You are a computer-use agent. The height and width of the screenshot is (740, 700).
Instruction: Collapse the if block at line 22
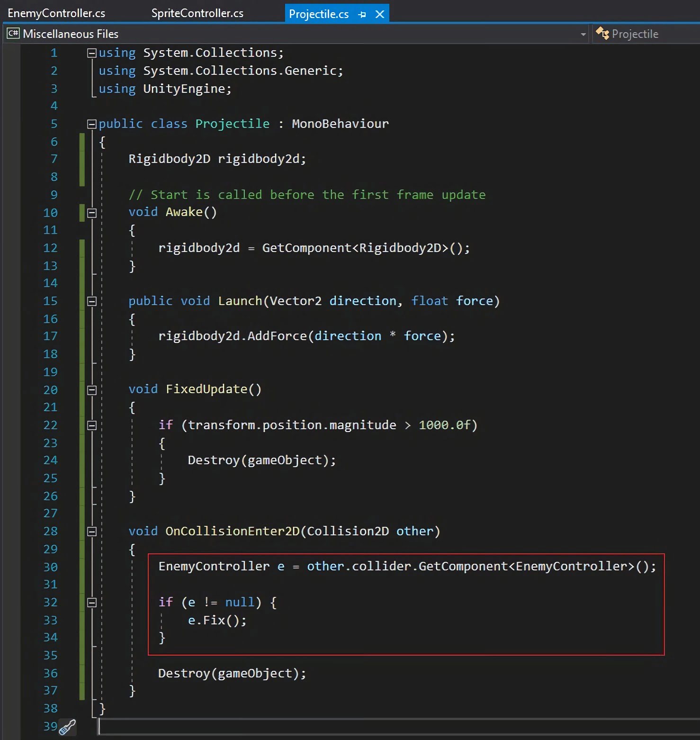click(x=92, y=425)
